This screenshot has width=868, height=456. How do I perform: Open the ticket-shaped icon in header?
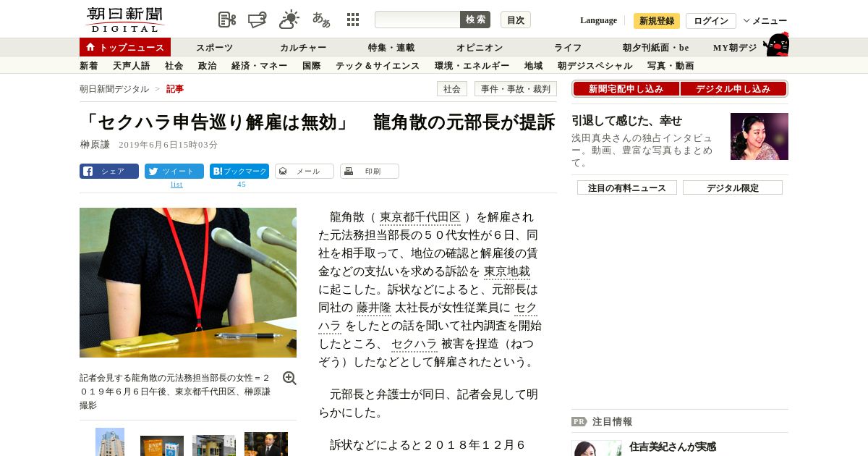258,20
